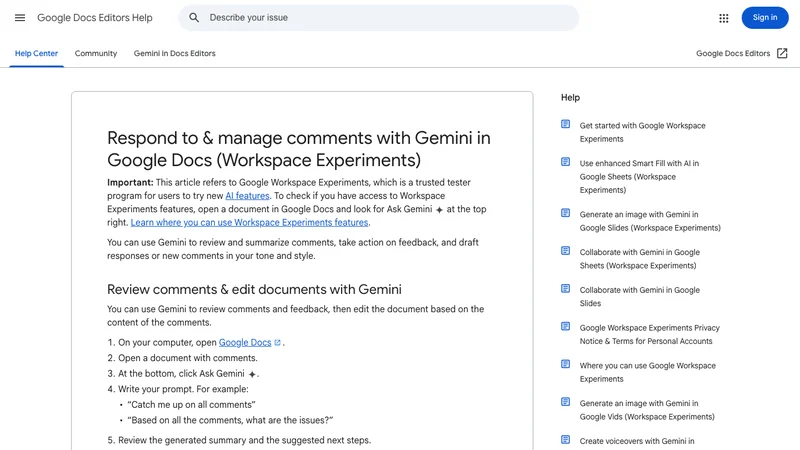Click step 5 Review the generated summary text
The width and height of the screenshot is (800, 450).
coord(244,440)
